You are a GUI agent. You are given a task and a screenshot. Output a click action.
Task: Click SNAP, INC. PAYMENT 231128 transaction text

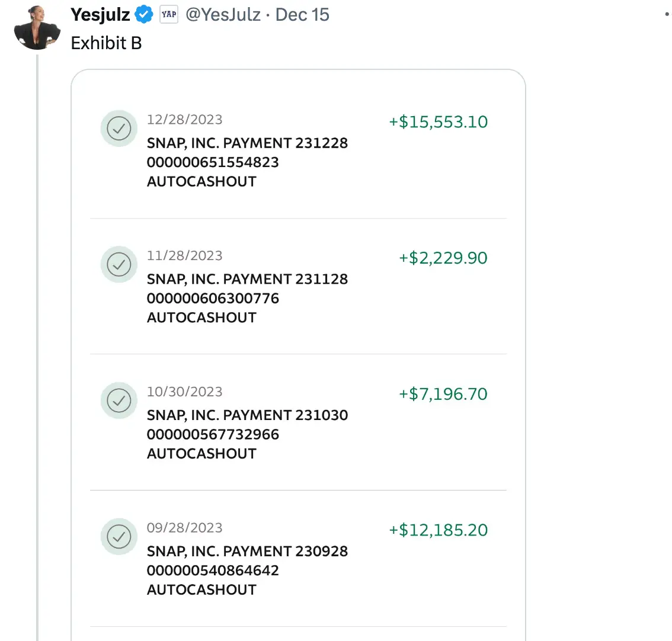(x=247, y=280)
